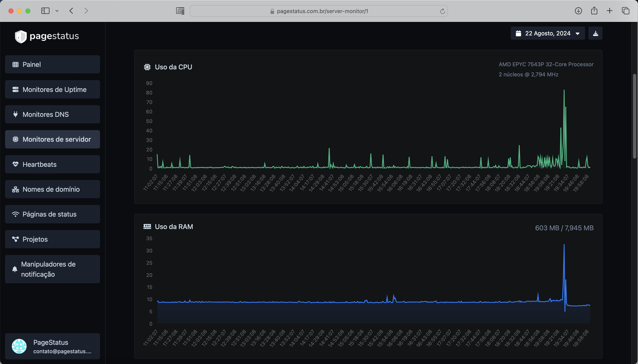Open Páginas de status

tap(53, 214)
